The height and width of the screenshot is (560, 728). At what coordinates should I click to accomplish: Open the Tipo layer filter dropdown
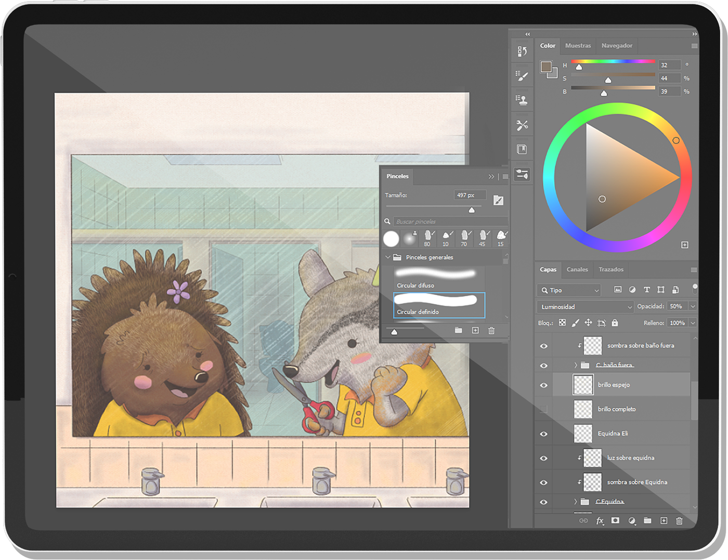(569, 290)
